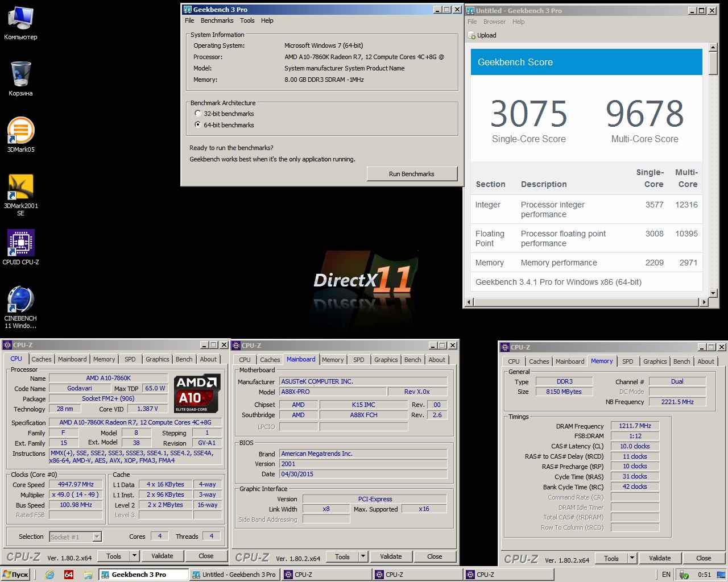The image size is (728, 582).
Task: Click CPU-Z Mainboard window title icon
Action: point(236,345)
